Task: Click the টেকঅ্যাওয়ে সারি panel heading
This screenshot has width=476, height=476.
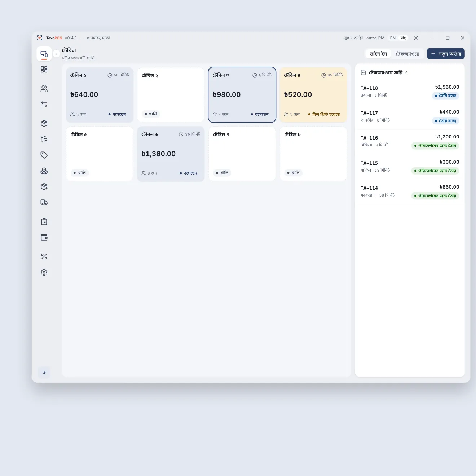Action: point(385,72)
